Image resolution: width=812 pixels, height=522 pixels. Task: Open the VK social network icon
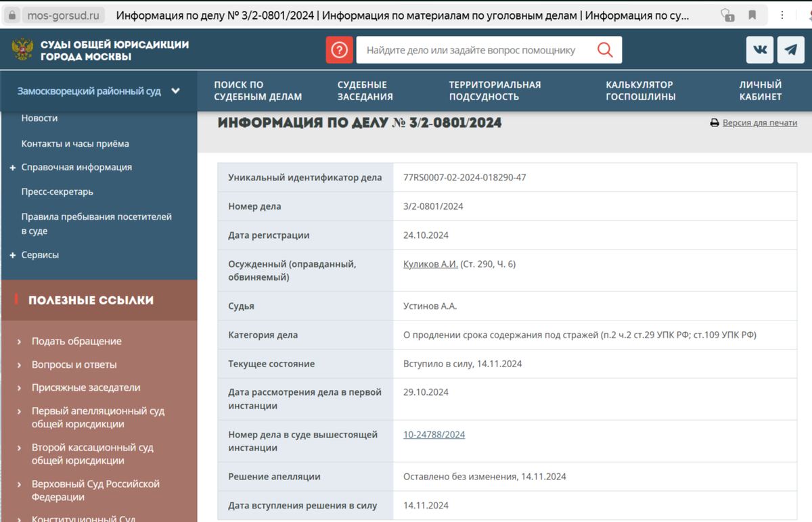coord(759,49)
